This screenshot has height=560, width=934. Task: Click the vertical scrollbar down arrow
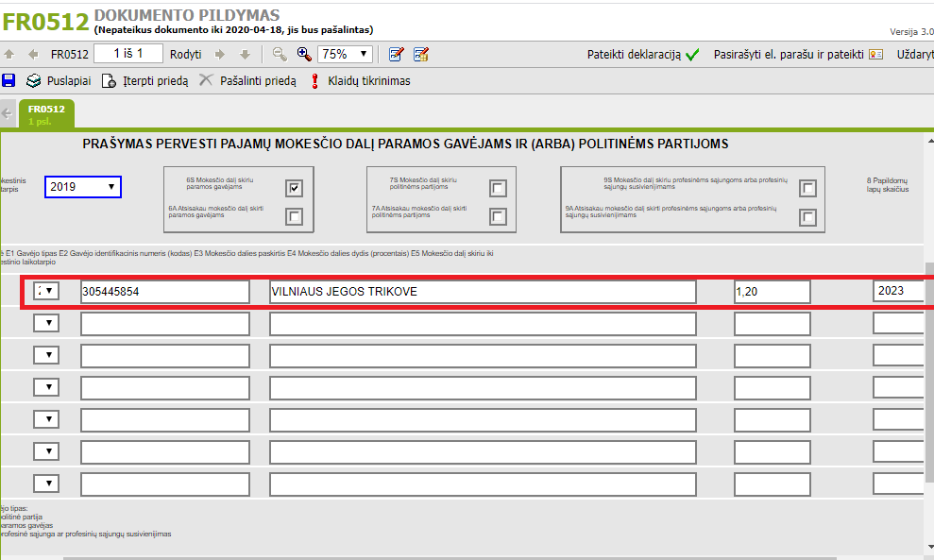click(929, 547)
